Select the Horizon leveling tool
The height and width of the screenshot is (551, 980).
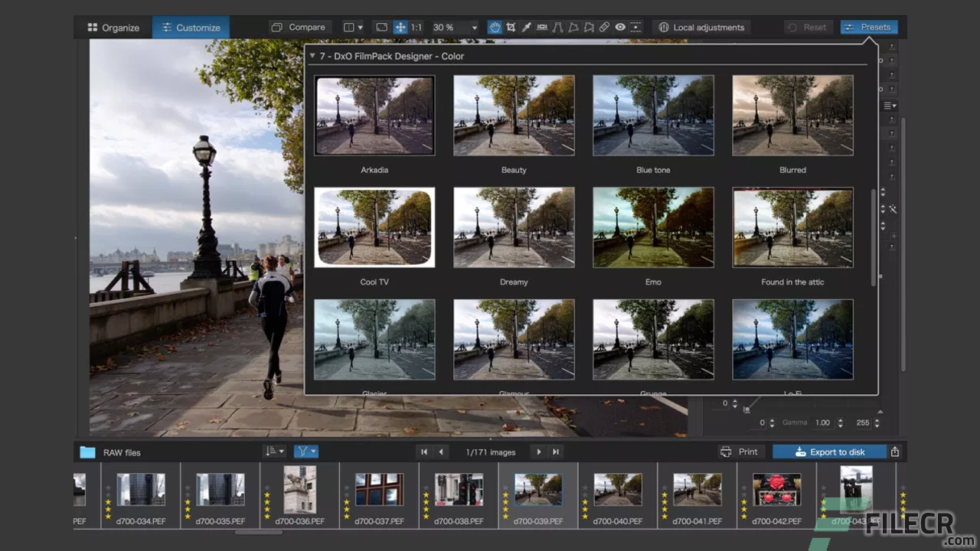(542, 27)
